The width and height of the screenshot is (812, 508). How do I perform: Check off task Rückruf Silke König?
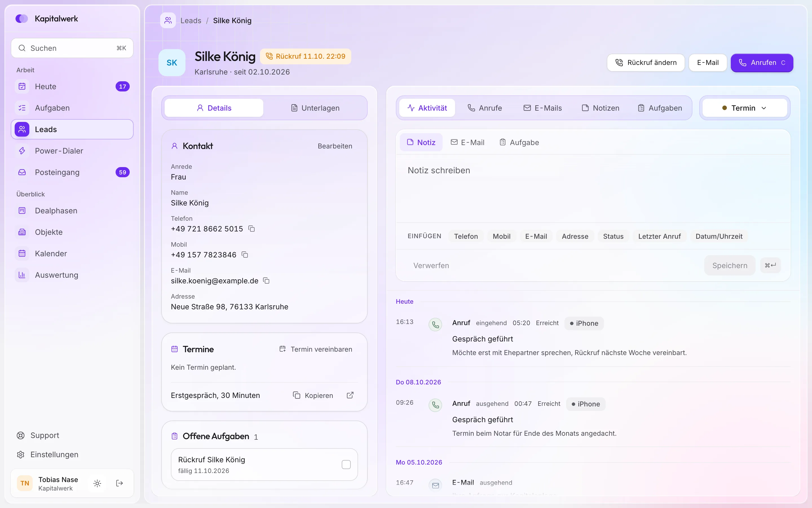(x=346, y=465)
